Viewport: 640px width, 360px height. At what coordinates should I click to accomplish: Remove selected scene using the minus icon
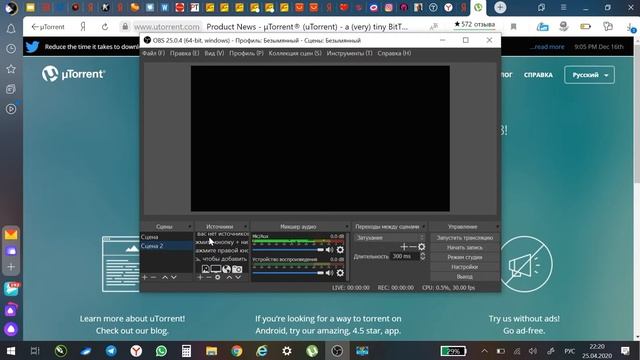pos(153,278)
